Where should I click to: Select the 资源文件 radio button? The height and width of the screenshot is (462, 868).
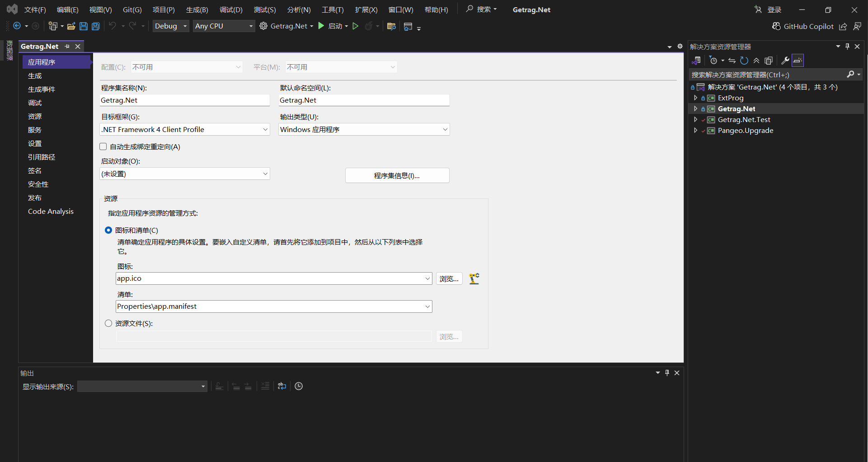(108, 323)
